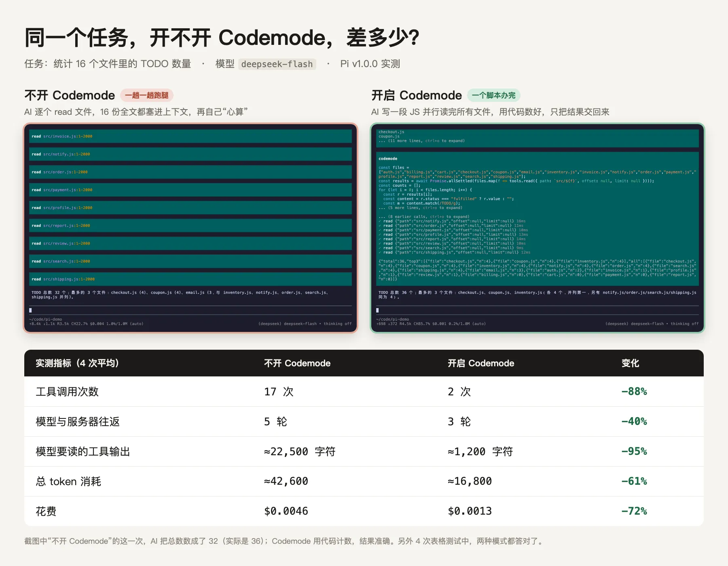Click the '≈22,500 字符' cell
The width and height of the screenshot is (728, 566).
tap(300, 451)
